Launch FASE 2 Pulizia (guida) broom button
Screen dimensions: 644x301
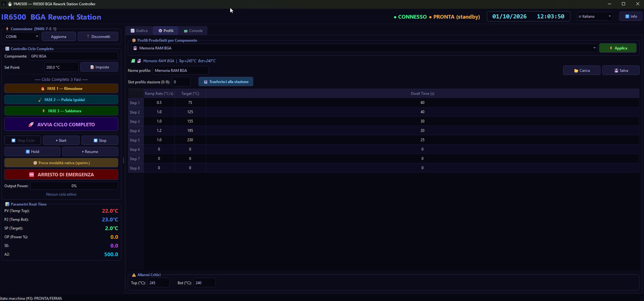pyautogui.click(x=61, y=100)
